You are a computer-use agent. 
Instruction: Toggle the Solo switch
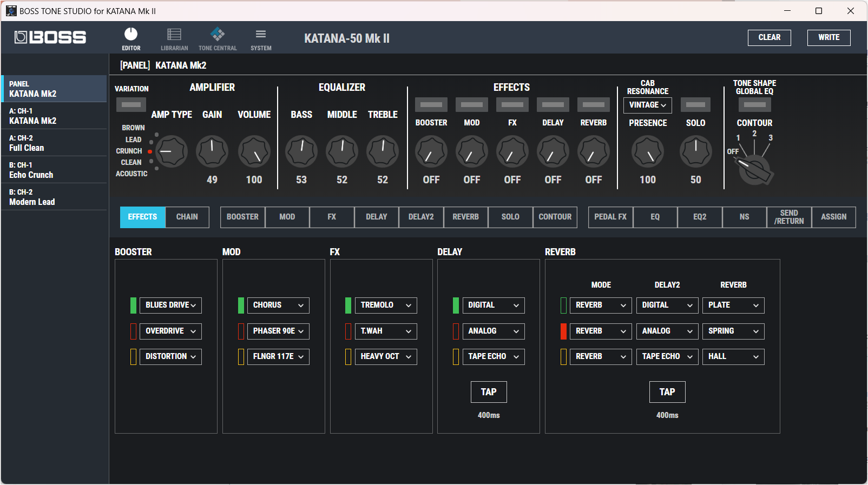coord(695,104)
